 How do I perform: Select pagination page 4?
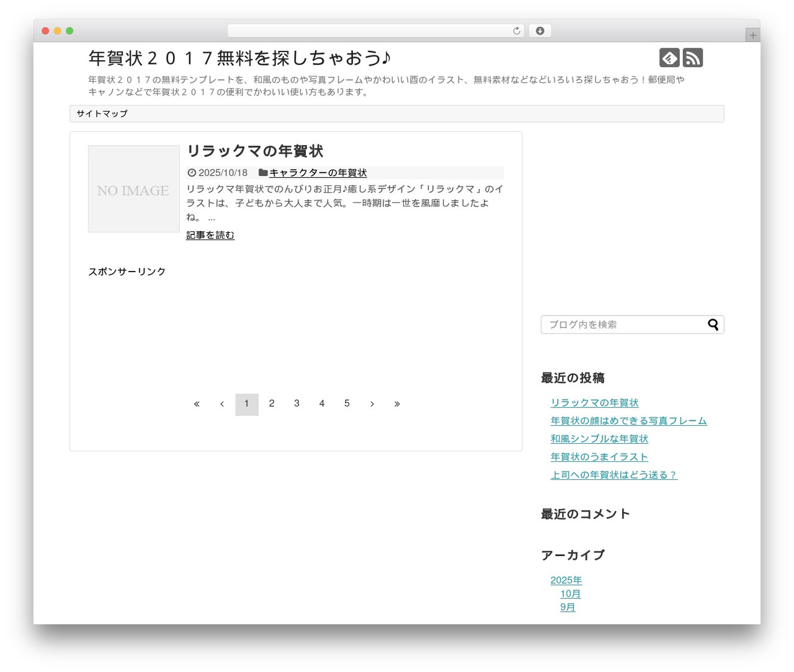click(322, 404)
